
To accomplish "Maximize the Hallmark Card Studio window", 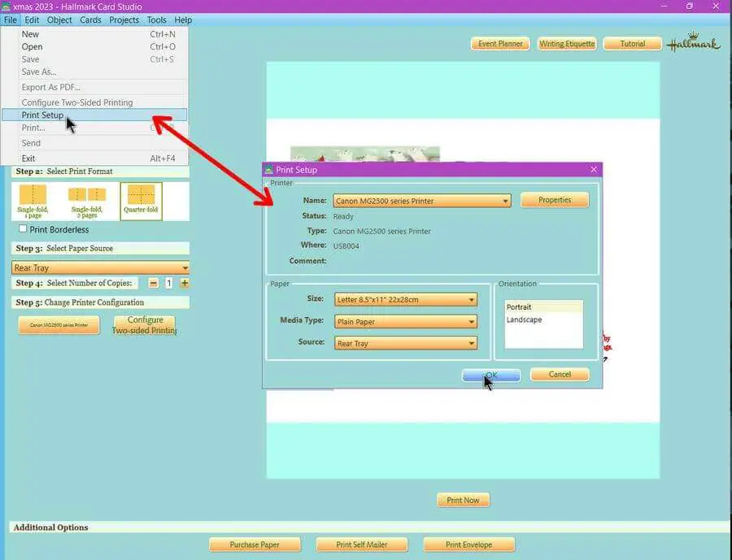I will coord(690,6).
